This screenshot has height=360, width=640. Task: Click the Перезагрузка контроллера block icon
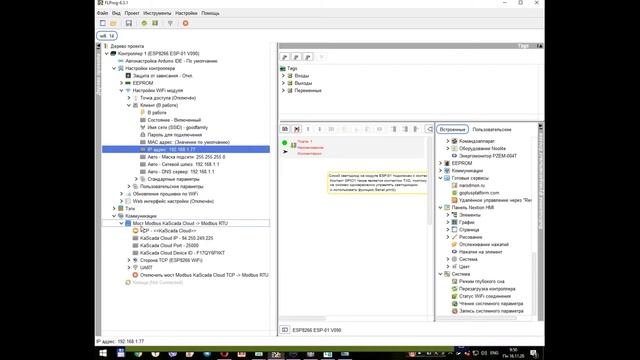(454, 289)
